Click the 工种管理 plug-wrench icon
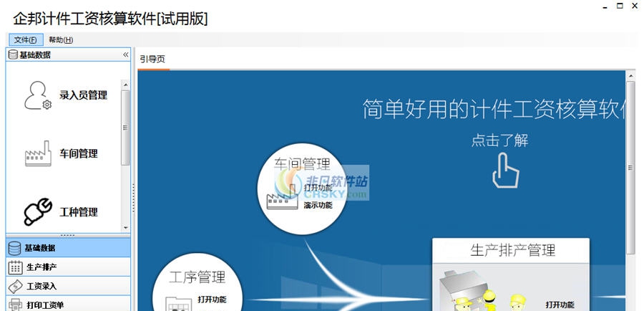The image size is (644, 311). tap(38, 212)
